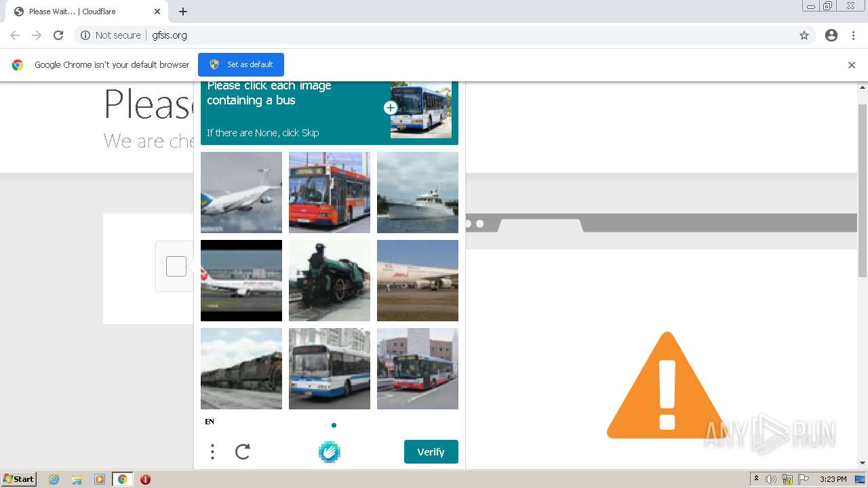Open the media player taskbar icon
This screenshot has height=488, width=868.
pos(100,479)
